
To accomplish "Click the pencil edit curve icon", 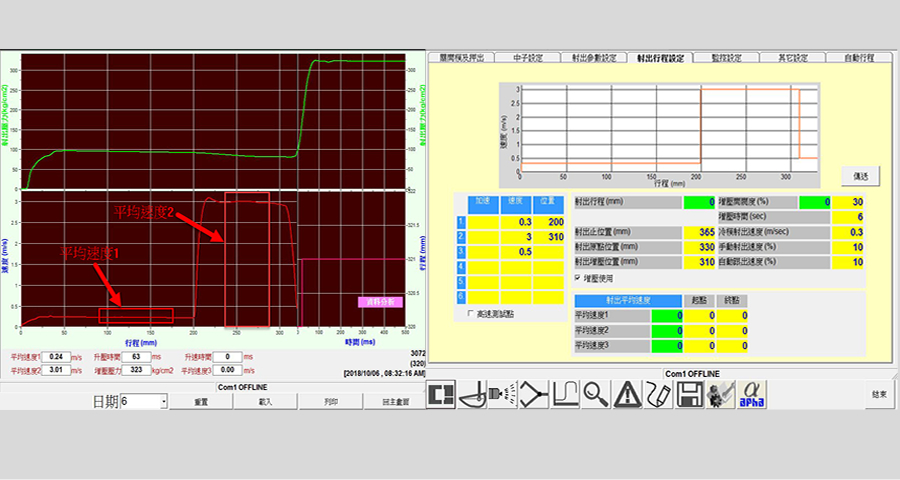I will coord(657,395).
